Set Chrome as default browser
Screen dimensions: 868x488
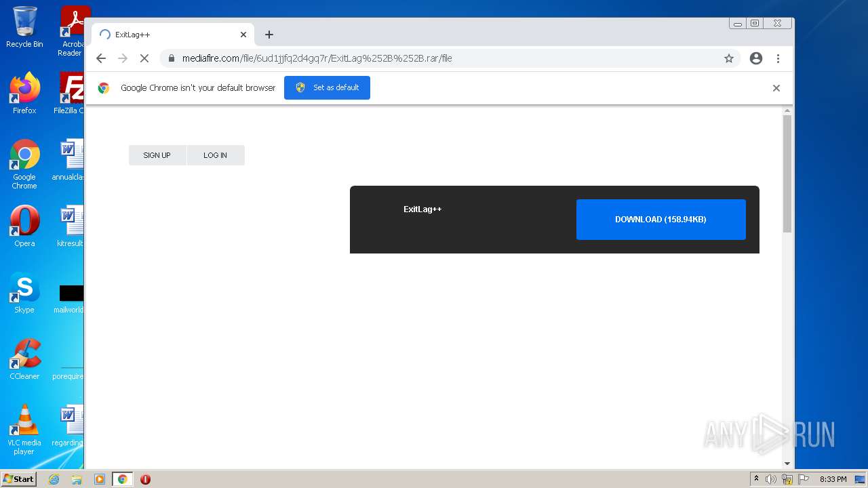point(327,87)
